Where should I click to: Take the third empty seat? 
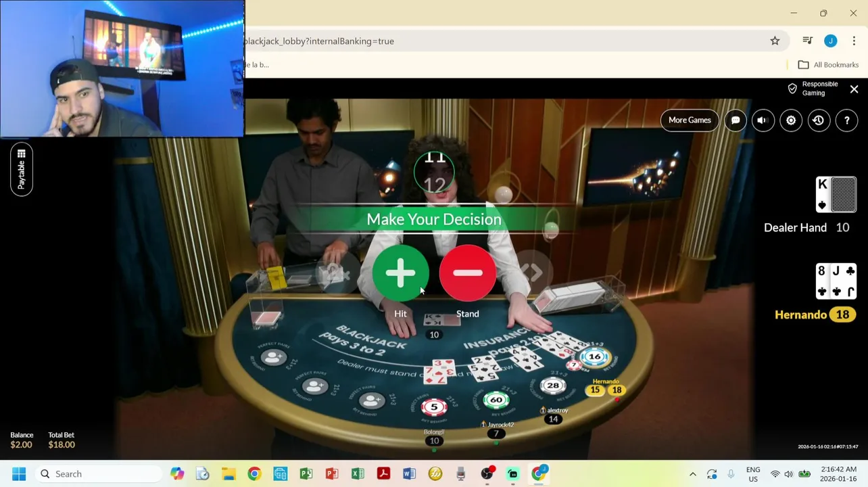pyautogui.click(x=371, y=400)
